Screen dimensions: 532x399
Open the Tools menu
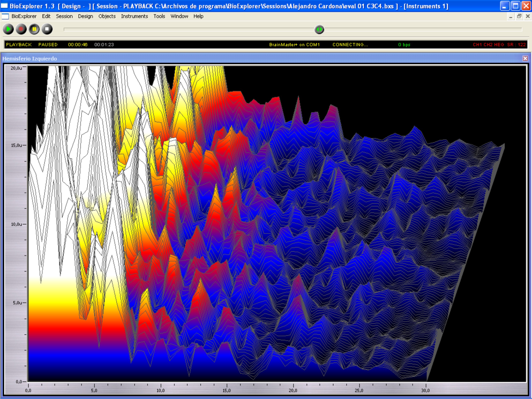pyautogui.click(x=159, y=16)
